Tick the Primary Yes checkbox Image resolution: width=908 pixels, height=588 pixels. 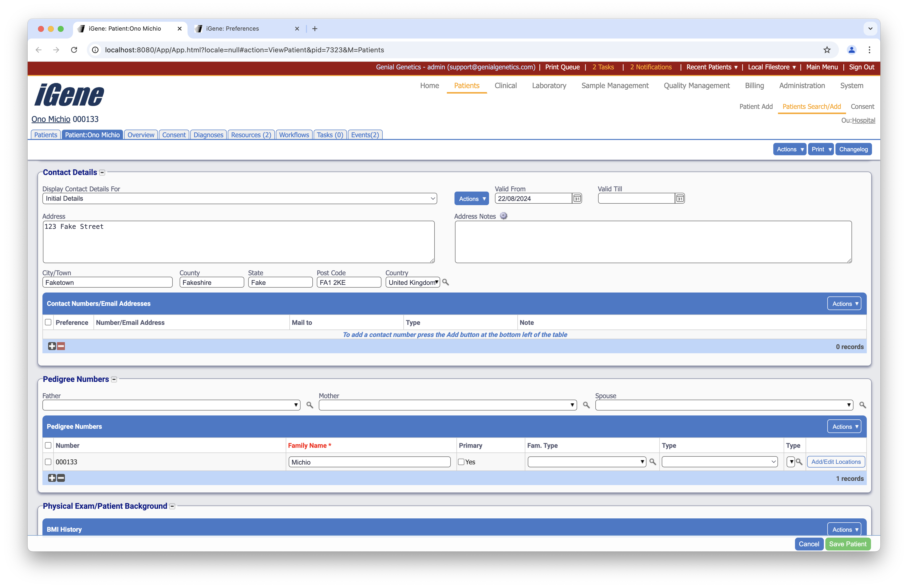point(461,462)
